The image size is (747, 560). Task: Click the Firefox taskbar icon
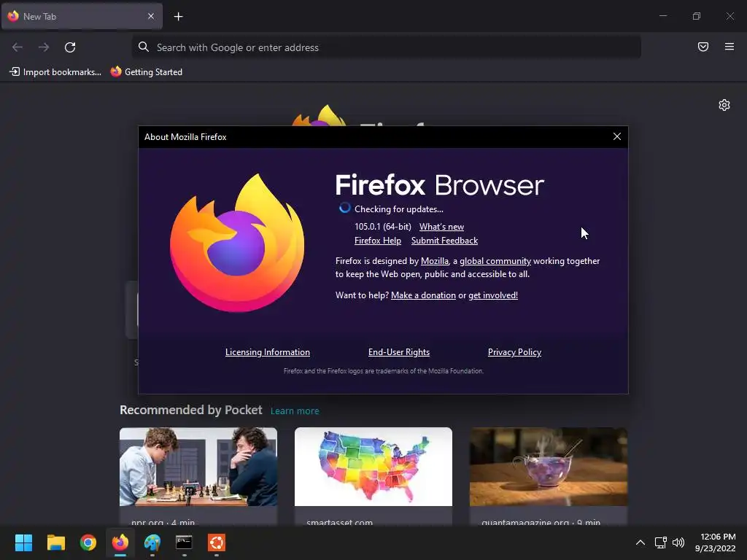(x=120, y=542)
